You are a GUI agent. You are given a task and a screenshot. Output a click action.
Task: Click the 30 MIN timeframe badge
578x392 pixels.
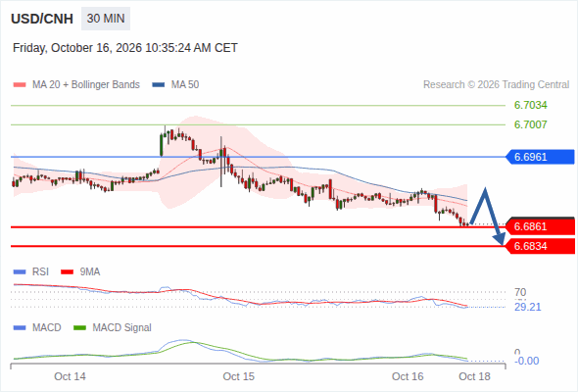[x=106, y=19]
